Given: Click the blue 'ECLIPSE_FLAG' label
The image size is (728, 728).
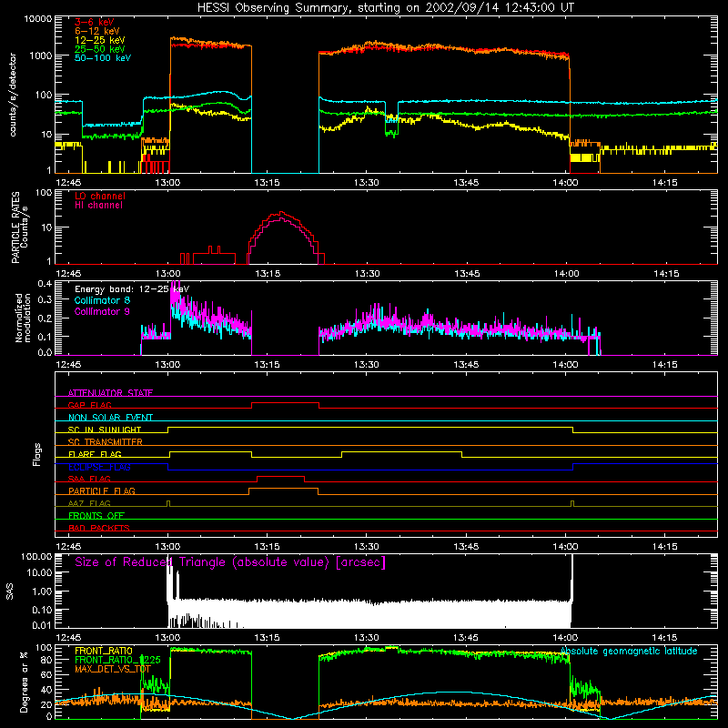Looking at the screenshot, I should coord(99,467).
